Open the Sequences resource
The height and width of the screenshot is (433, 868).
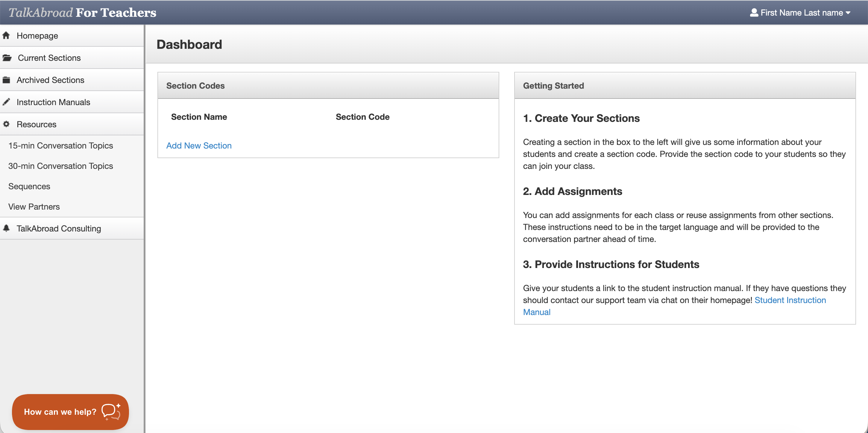coord(29,186)
